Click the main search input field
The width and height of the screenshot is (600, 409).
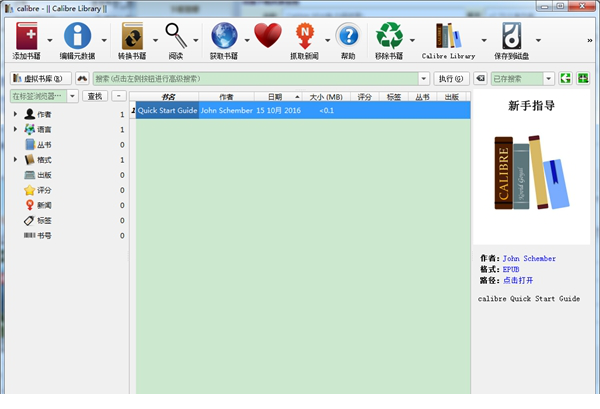pyautogui.click(x=256, y=78)
